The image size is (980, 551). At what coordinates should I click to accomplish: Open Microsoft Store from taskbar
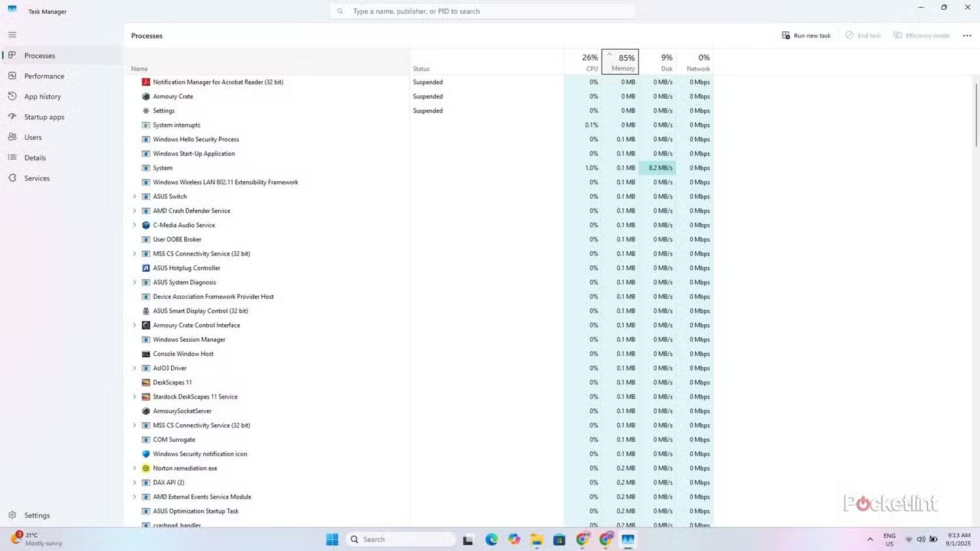tap(559, 539)
